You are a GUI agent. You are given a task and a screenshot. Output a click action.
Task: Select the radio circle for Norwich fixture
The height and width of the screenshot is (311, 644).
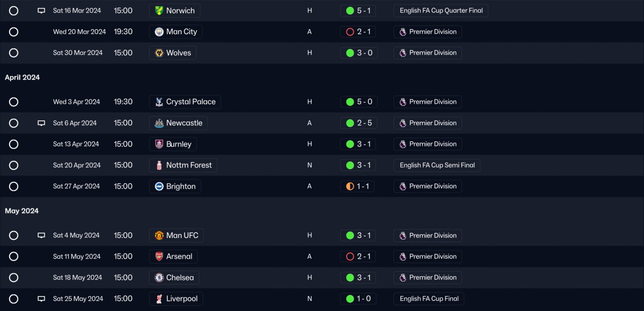(14, 11)
